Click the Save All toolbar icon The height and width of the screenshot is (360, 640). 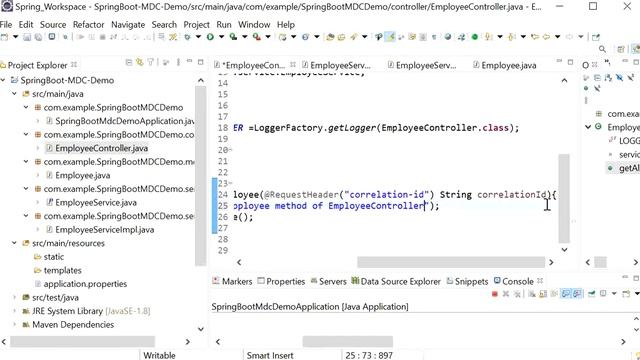click(38, 37)
